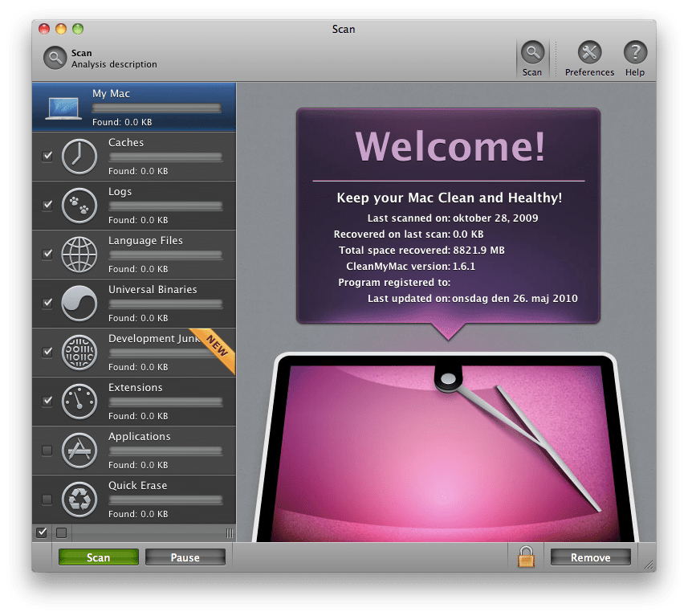Select the Logs paw print icon
The width and height of the screenshot is (688, 616).
tap(79, 206)
